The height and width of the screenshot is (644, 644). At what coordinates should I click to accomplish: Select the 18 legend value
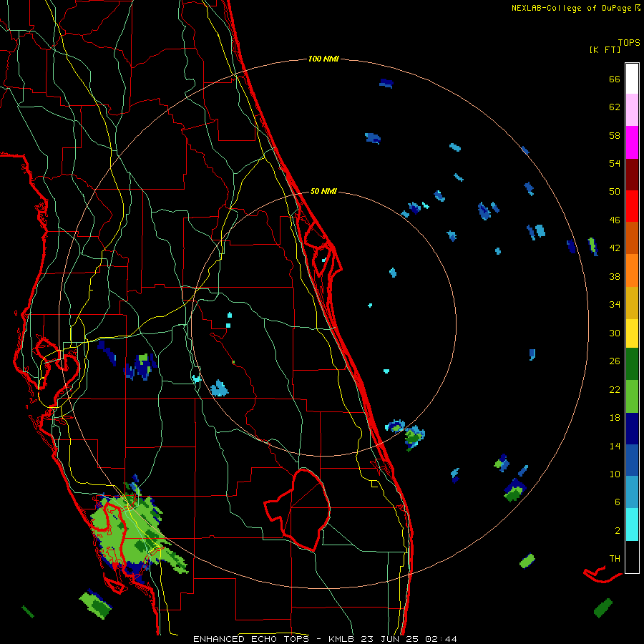coord(615,418)
